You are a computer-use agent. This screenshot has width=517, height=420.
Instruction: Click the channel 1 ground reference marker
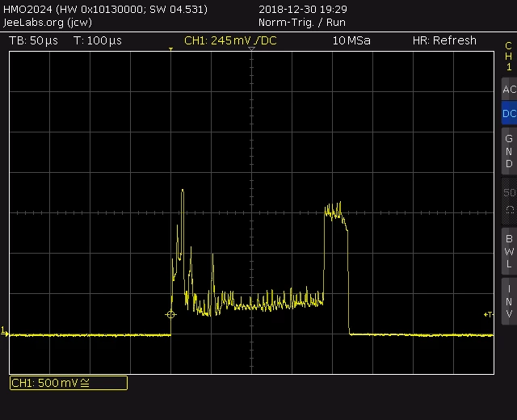pyautogui.click(x=4, y=331)
